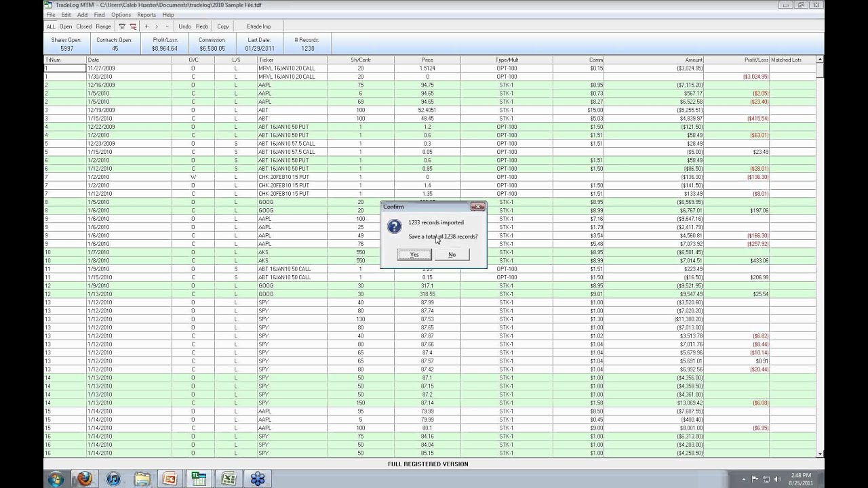Click the # Records 1238 panel
868x488 pixels.
(307, 44)
